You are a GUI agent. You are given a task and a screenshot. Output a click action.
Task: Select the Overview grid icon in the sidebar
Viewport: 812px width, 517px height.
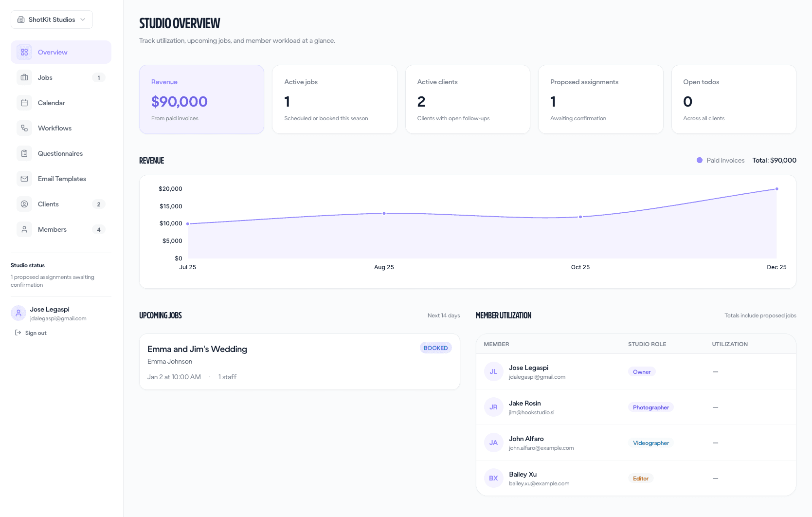pos(24,52)
